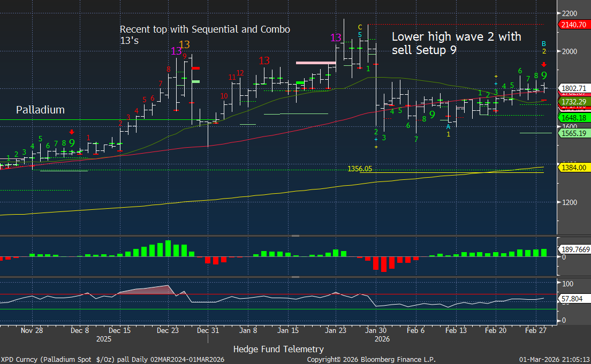Select the yellow 1384.00 moving average label
Image resolution: width=591 pixels, height=364 pixels.
pyautogui.click(x=572, y=168)
